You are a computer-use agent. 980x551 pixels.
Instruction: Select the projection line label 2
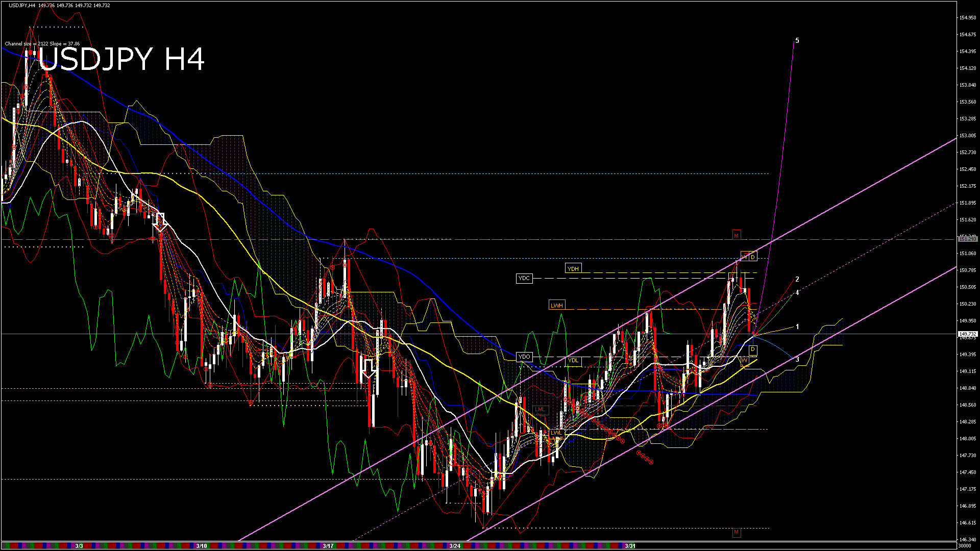797,279
